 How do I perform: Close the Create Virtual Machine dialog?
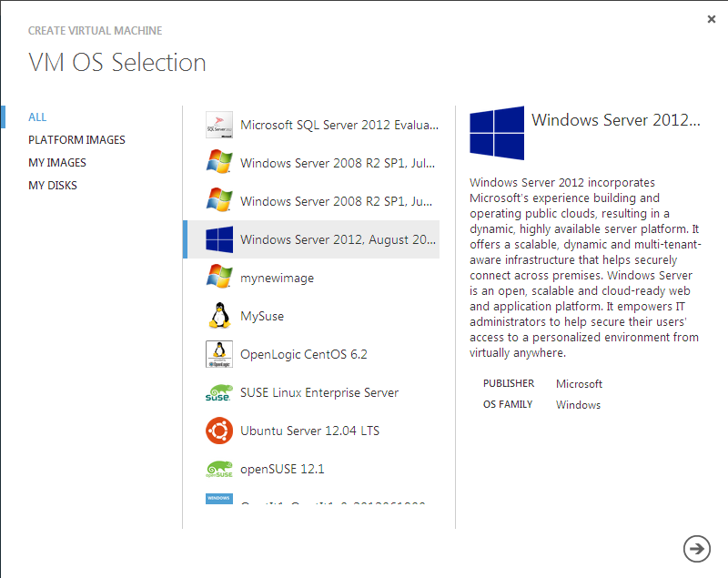pos(712,19)
